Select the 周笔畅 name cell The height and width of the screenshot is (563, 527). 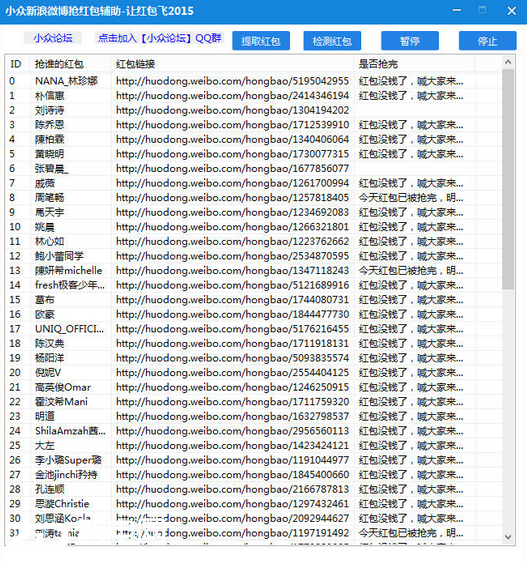tap(50, 198)
